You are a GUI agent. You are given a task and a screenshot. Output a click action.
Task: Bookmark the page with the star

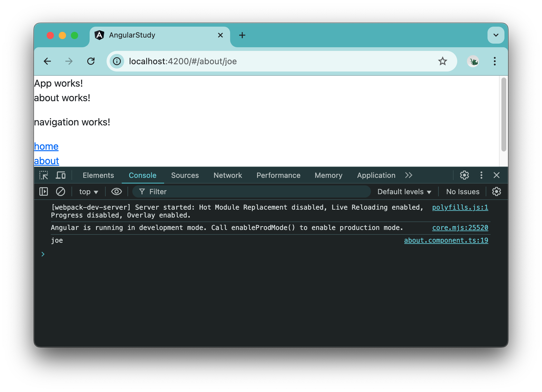(x=443, y=61)
